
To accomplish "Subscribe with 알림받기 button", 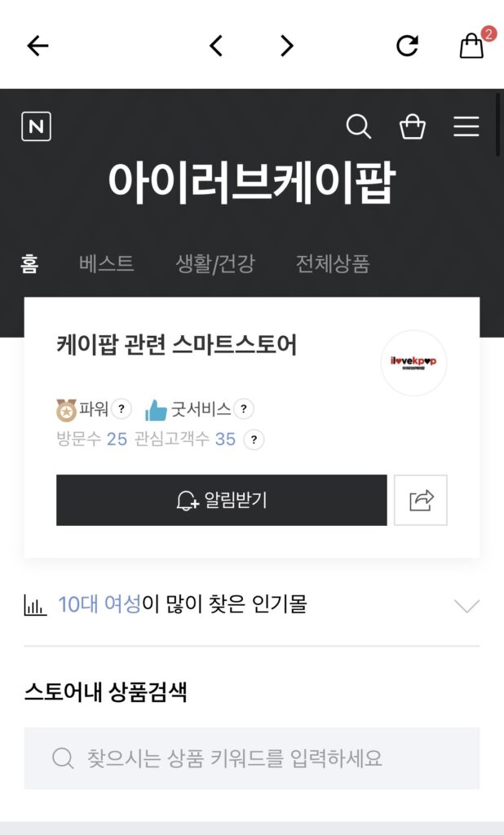I will 222,500.
